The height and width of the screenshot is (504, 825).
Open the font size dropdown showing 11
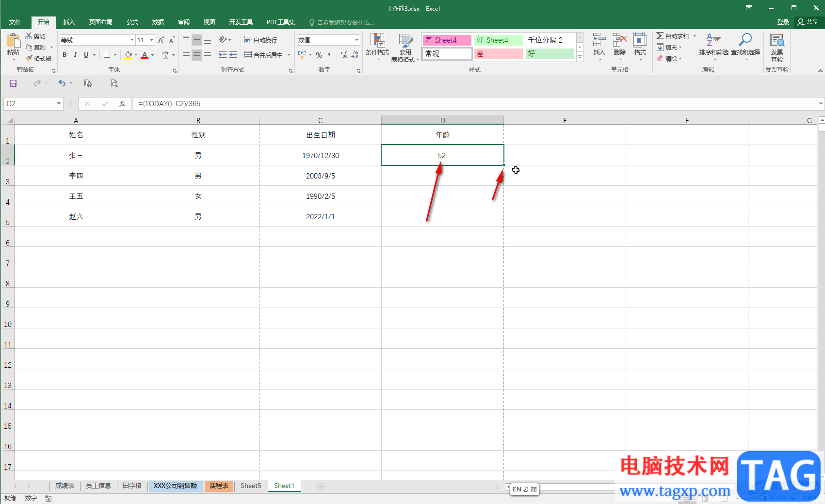[x=151, y=40]
